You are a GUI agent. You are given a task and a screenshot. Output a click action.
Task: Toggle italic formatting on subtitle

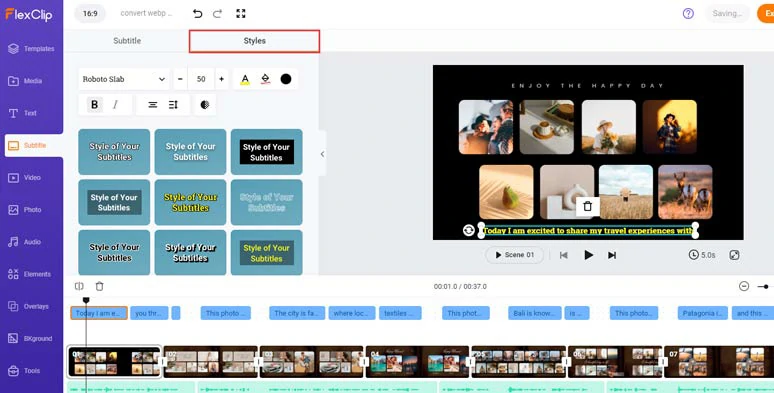116,105
